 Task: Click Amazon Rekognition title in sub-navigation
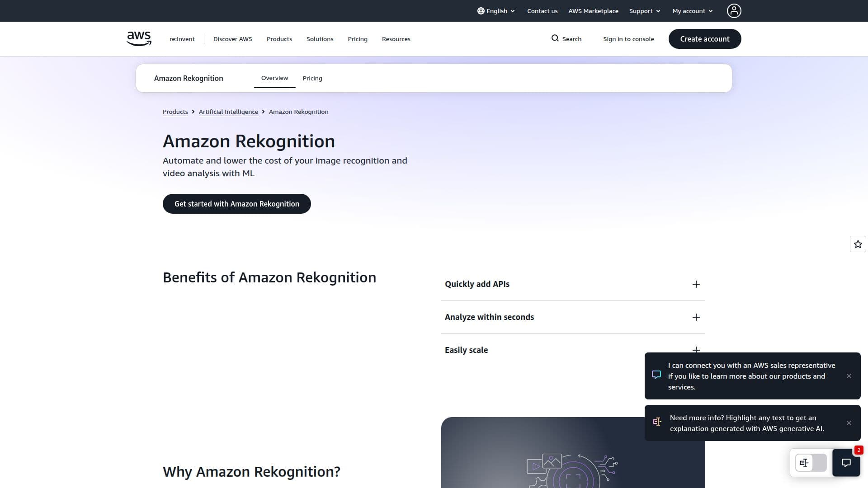click(x=189, y=78)
